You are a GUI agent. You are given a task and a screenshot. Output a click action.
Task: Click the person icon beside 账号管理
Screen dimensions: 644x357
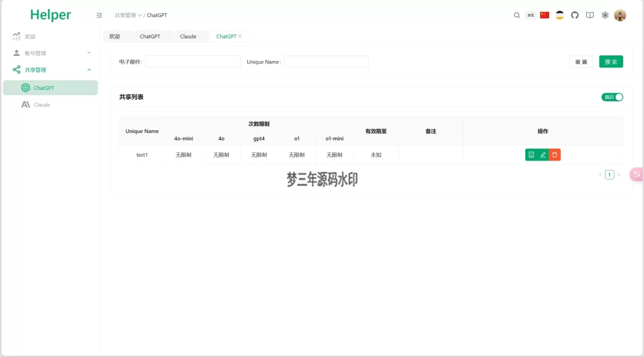16,53
